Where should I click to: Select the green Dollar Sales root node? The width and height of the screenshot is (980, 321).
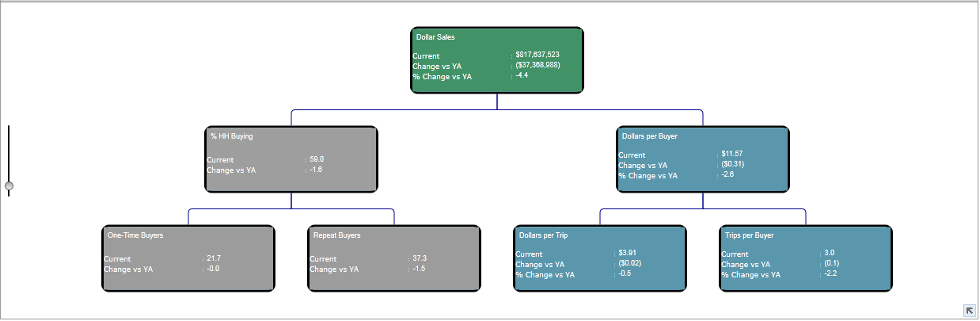497,60
